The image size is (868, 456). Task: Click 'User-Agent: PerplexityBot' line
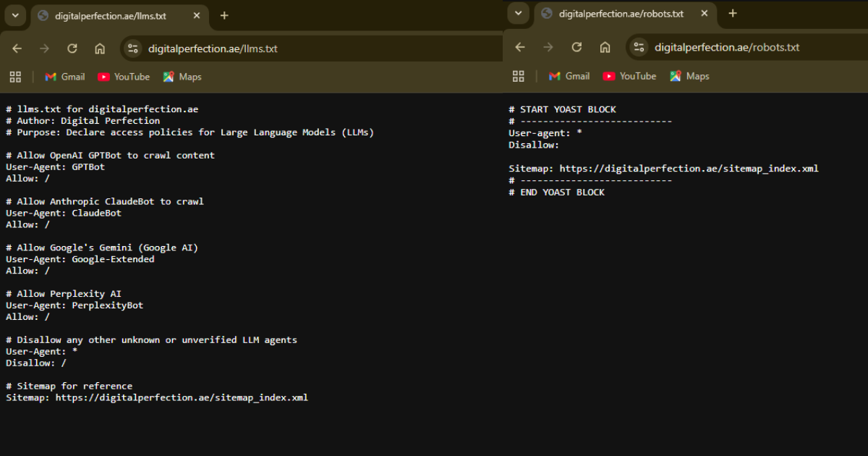(75, 305)
